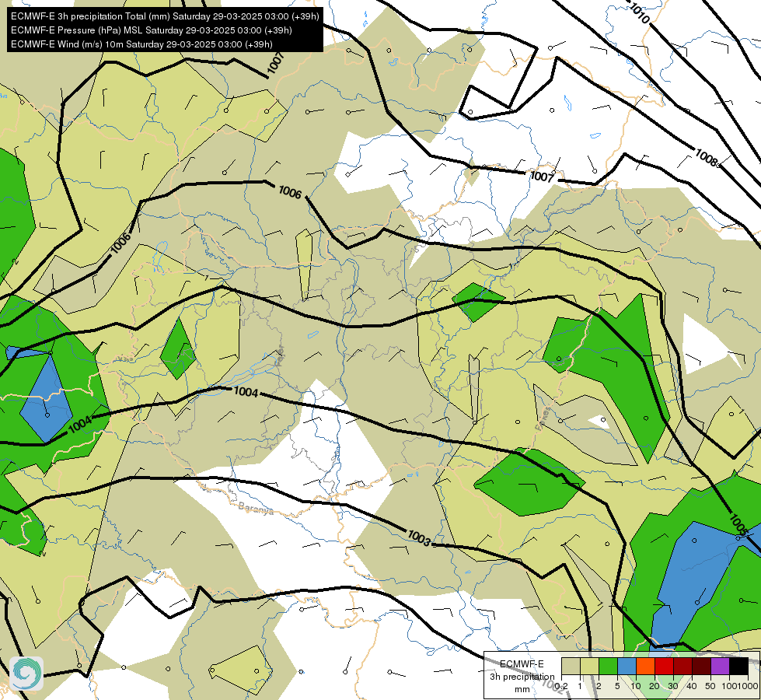The image size is (761, 700).
Task: Click the Pressure (hPa) MSL header line
Action: coord(152,30)
